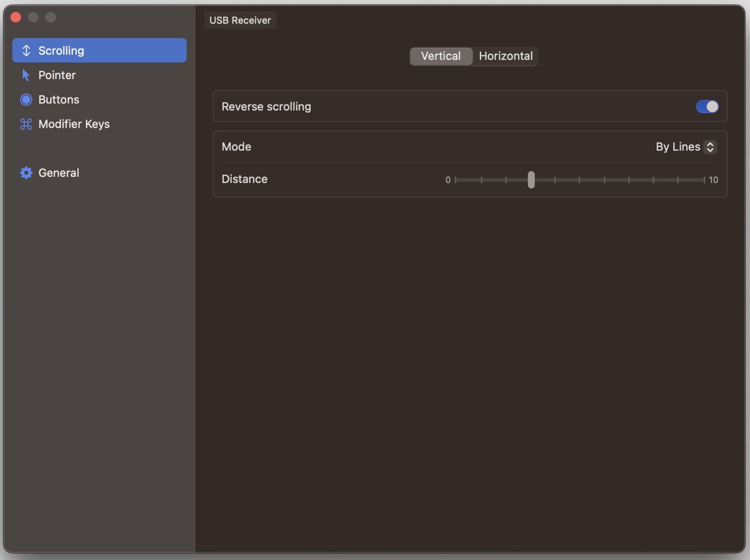Expand the Mode dropdown selector
Viewport: 750px width, 560px height.
(684, 146)
